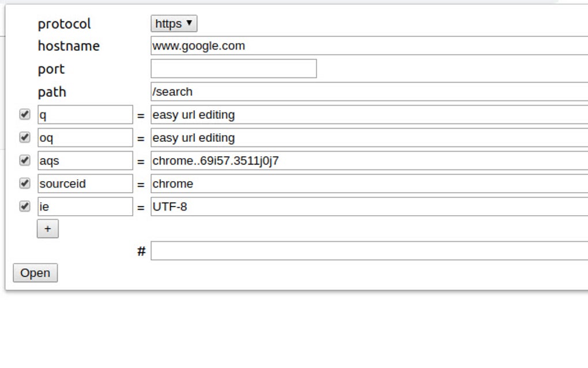Click the sourceid value field containing chrome
This screenshot has width=588, height=368.
coord(288,183)
